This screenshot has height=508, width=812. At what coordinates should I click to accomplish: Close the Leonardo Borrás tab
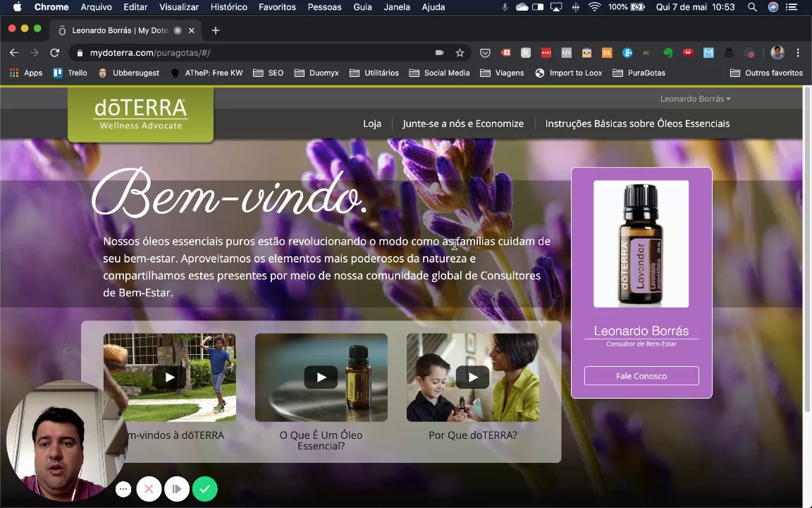click(192, 30)
